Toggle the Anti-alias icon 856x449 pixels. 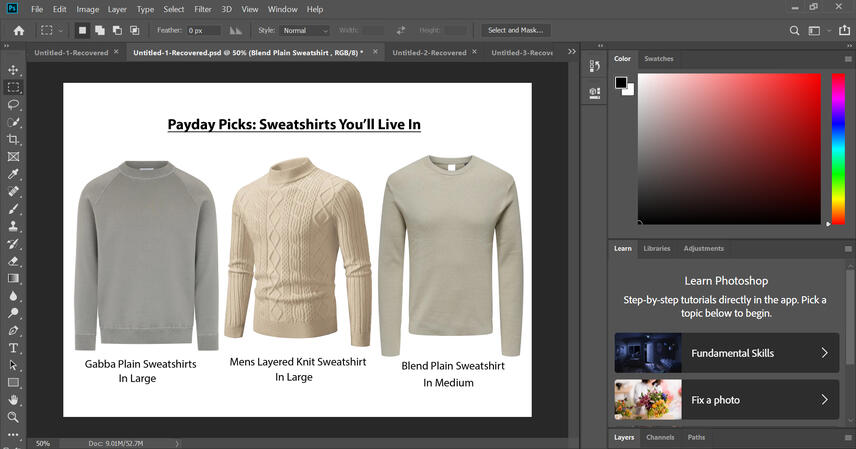235,31
